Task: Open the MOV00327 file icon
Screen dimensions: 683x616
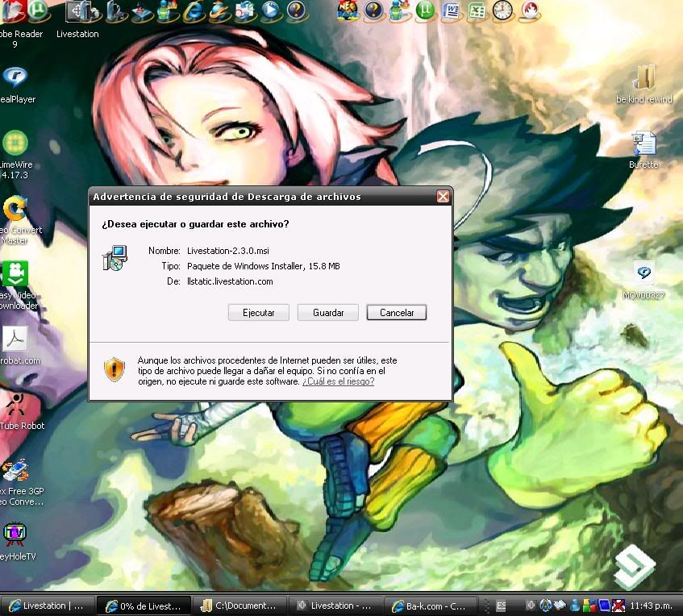Action: (x=643, y=280)
